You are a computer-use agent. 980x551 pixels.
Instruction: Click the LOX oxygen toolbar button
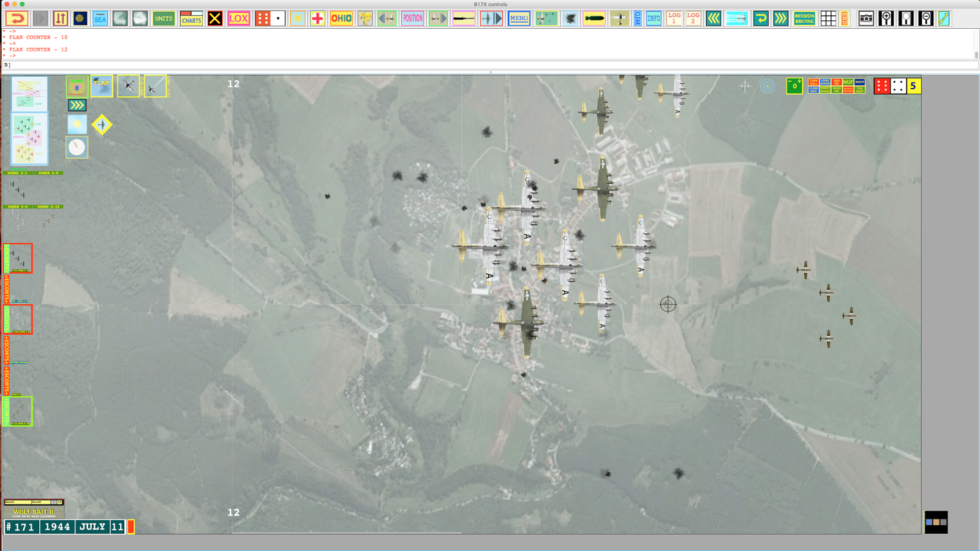pyautogui.click(x=238, y=18)
